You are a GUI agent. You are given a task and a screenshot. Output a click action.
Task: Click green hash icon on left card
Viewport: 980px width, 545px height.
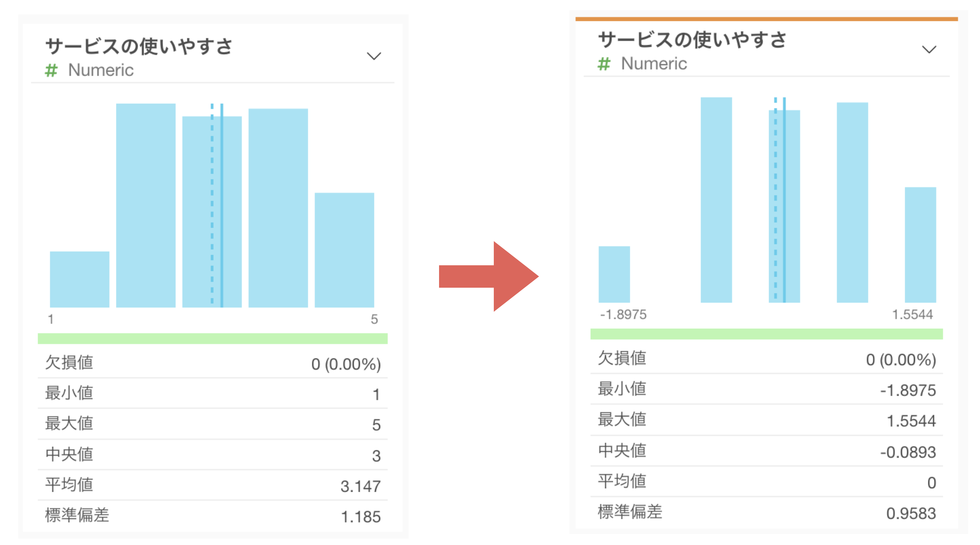click(x=51, y=70)
